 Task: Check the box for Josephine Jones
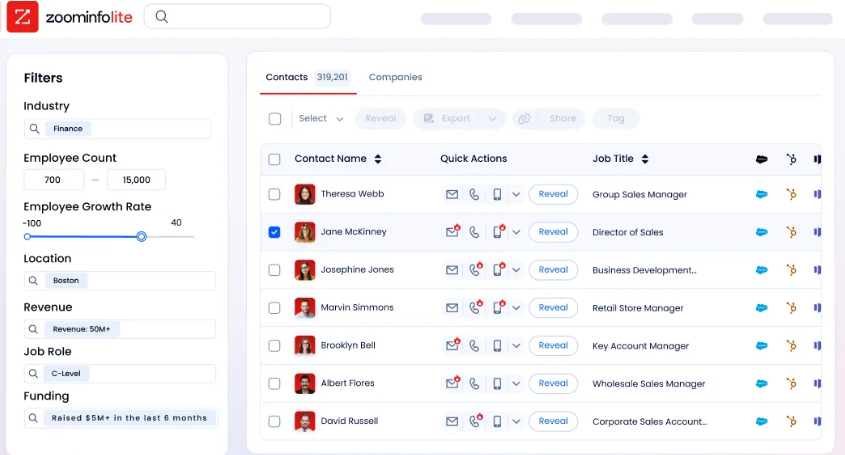[274, 270]
